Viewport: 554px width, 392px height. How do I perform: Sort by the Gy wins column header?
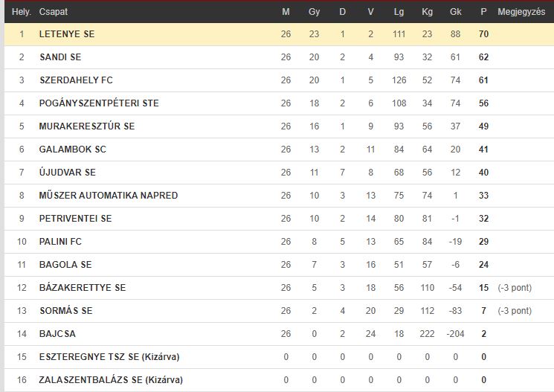[314, 12]
